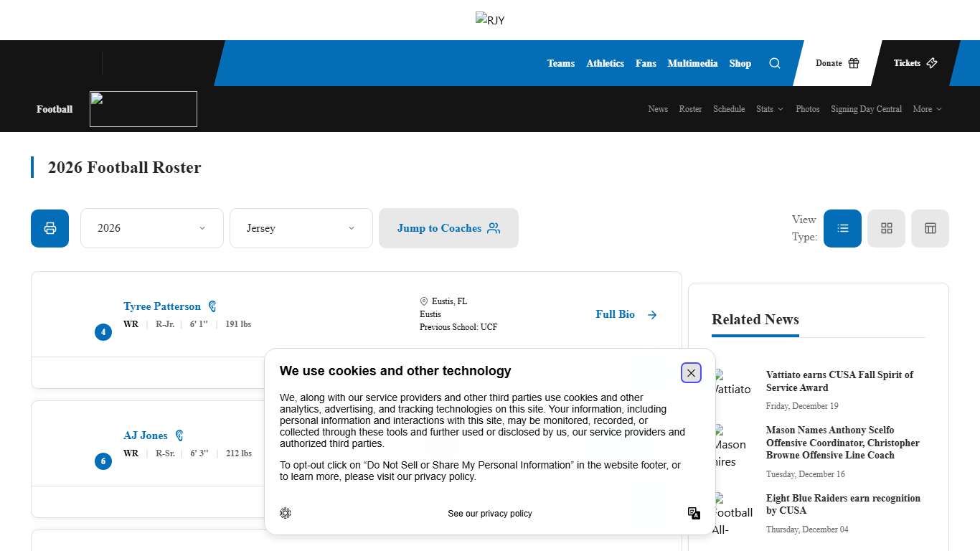Open the Multimedia menu
980x551 pixels.
coord(692,63)
